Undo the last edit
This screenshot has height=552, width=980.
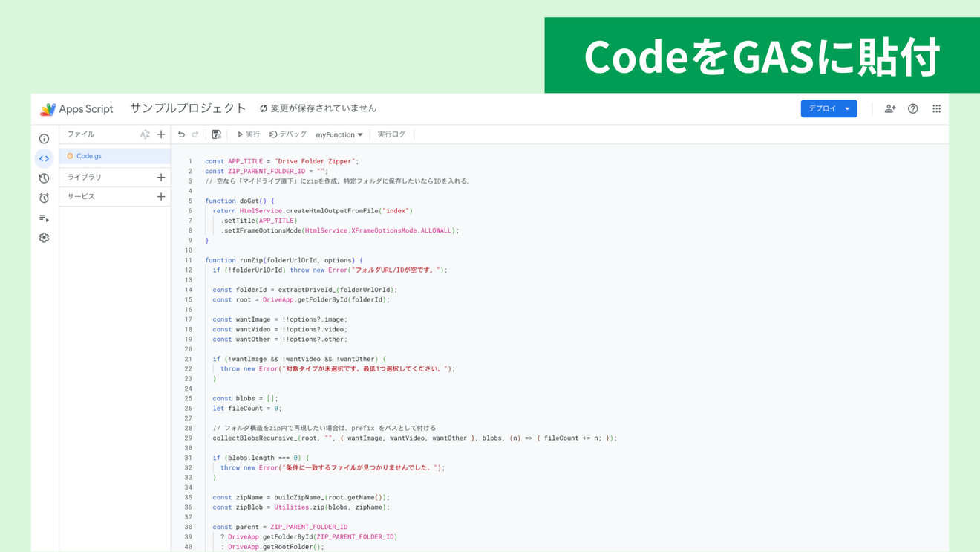[181, 134]
